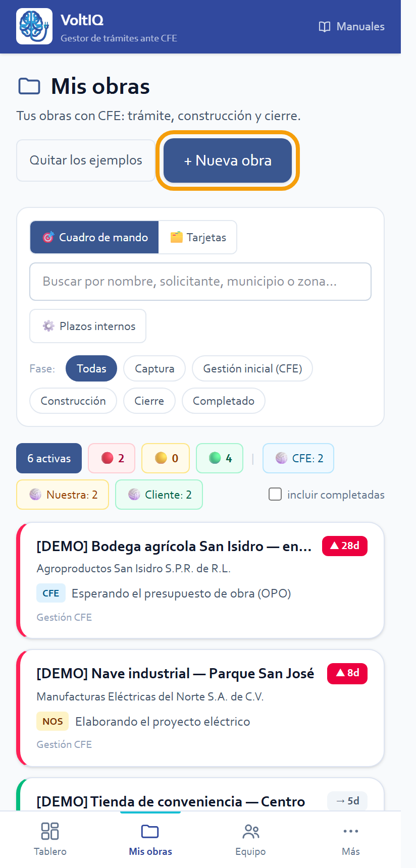Image resolution: width=416 pixels, height=868 pixels.
Task: Filter phase by Gestión inicial (CFE)
Action: point(252,368)
